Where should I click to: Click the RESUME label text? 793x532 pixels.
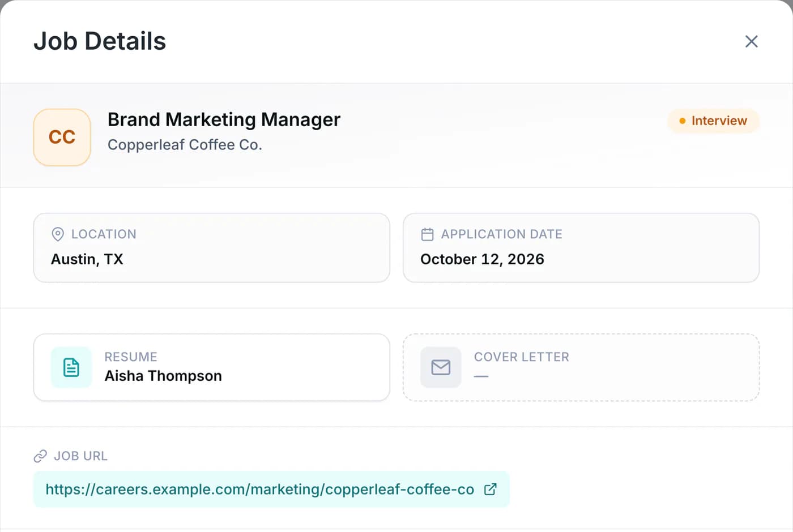pyautogui.click(x=131, y=357)
